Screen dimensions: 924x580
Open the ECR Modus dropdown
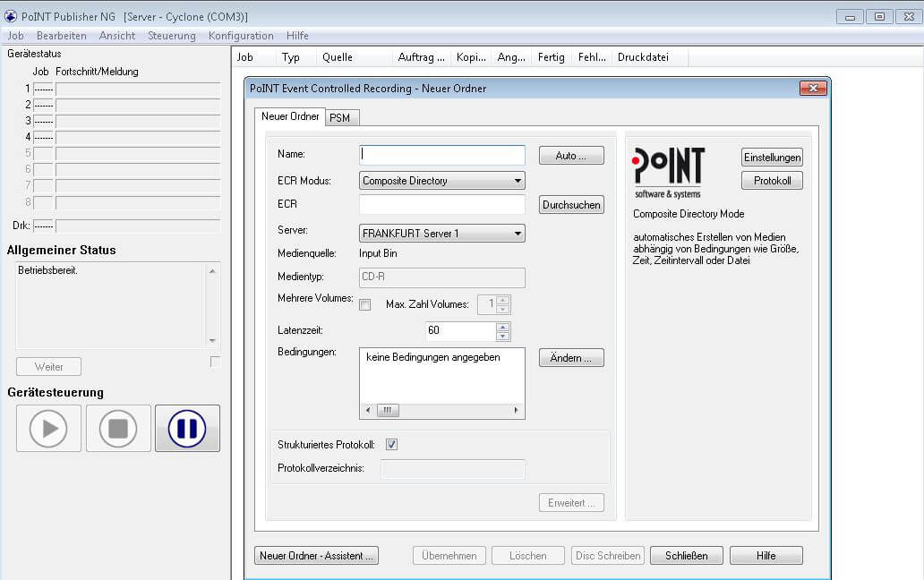click(x=442, y=181)
